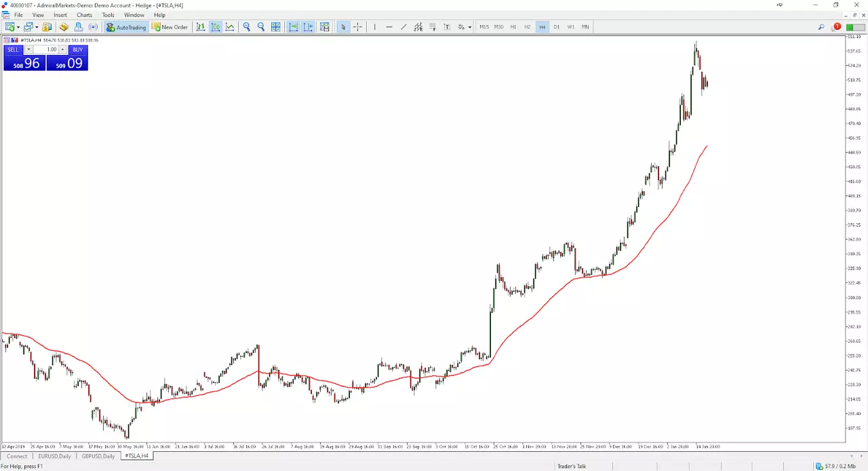Select the Fibonacci Retracement tool
The width and height of the screenshot is (868, 471).
point(433,27)
